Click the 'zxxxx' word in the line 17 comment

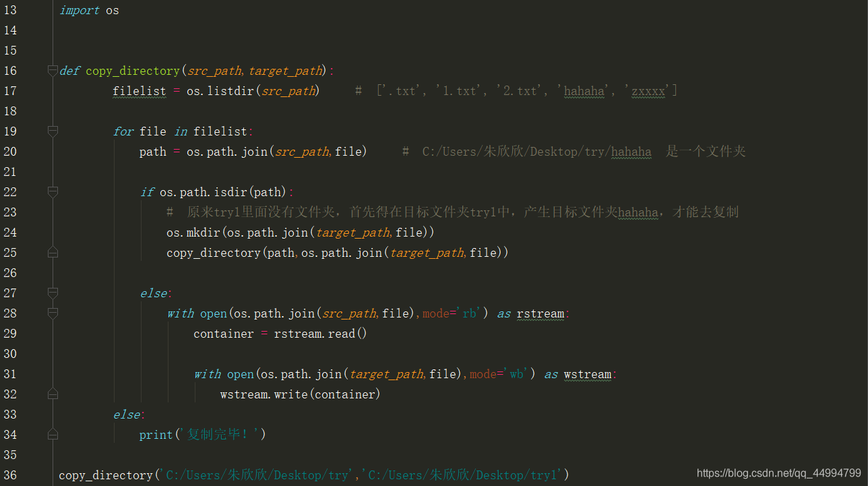click(648, 91)
